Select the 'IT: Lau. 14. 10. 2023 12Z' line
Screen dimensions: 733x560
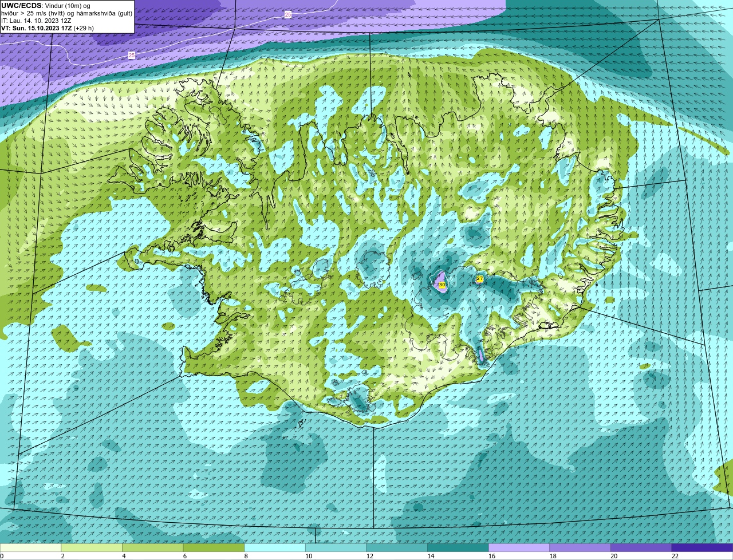pyautogui.click(x=36, y=21)
